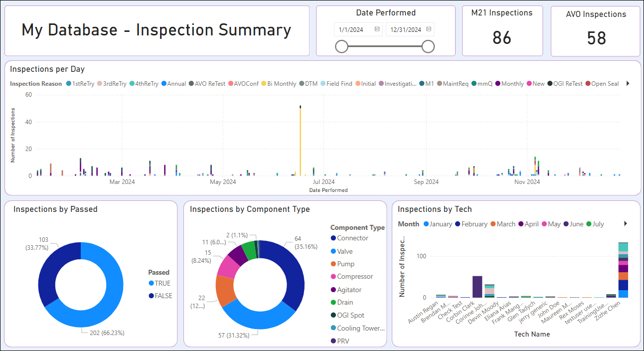Click the Agitator component type legend item
Image resolution: width=644 pixels, height=351 pixels.
(x=346, y=290)
